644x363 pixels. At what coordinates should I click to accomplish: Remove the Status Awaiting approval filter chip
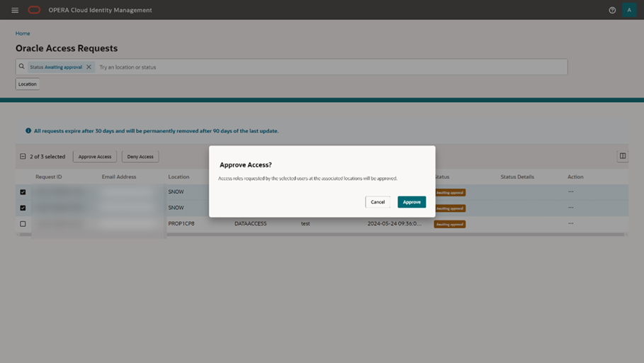pos(89,67)
